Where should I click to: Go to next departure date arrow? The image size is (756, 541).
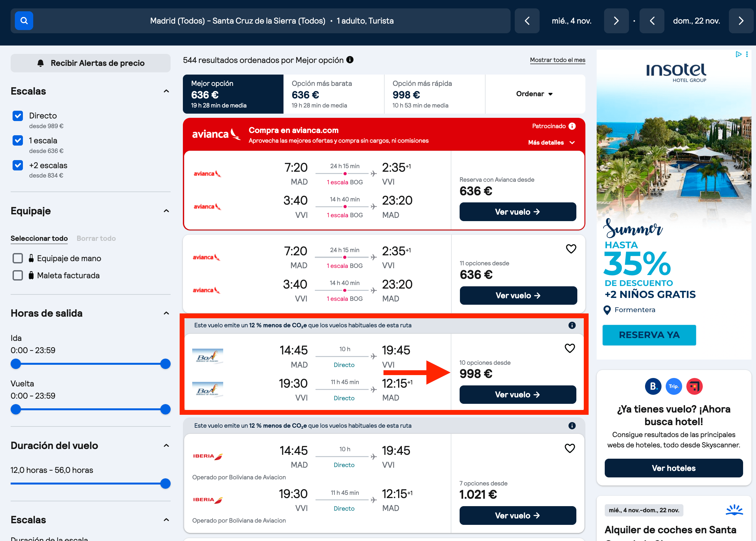(x=616, y=21)
